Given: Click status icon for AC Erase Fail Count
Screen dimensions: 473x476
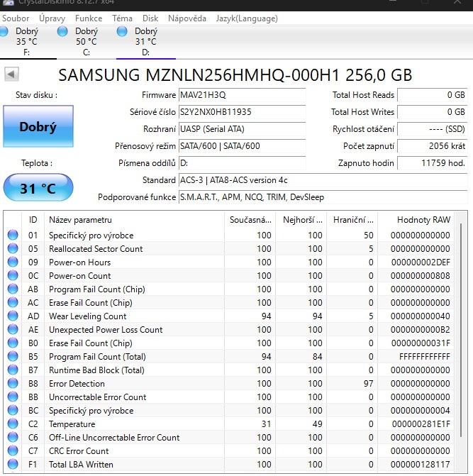Looking at the screenshot, I should (x=13, y=302).
